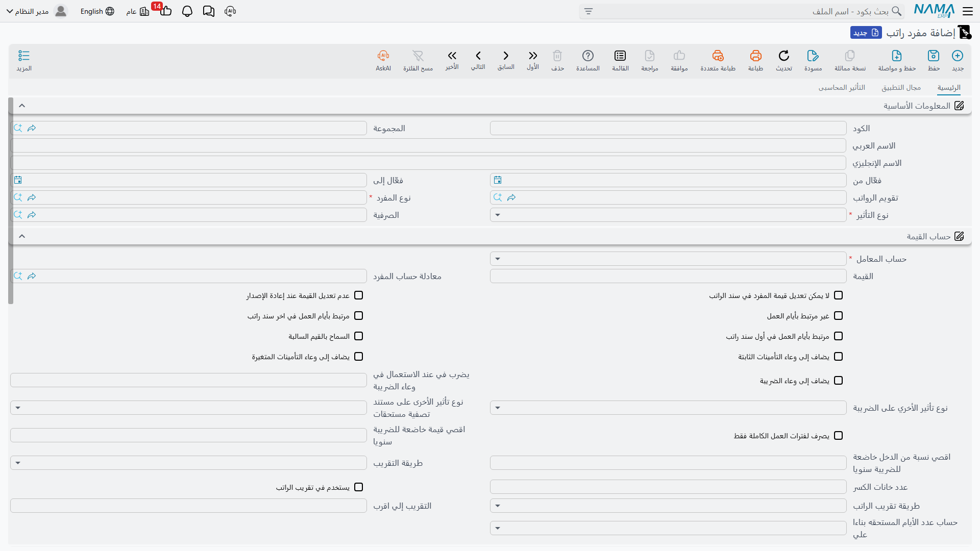
Task: Go to الأخير (last) record arrow
Action: click(x=452, y=56)
